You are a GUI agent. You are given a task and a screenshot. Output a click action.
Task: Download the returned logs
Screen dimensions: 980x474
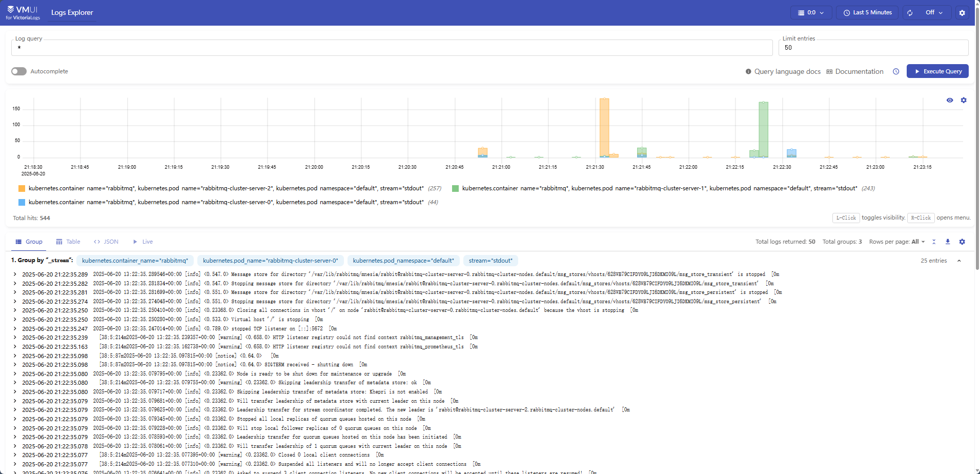click(x=948, y=241)
